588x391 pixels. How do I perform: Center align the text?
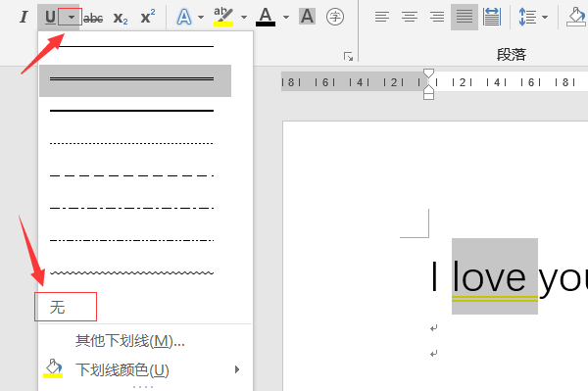coord(410,17)
